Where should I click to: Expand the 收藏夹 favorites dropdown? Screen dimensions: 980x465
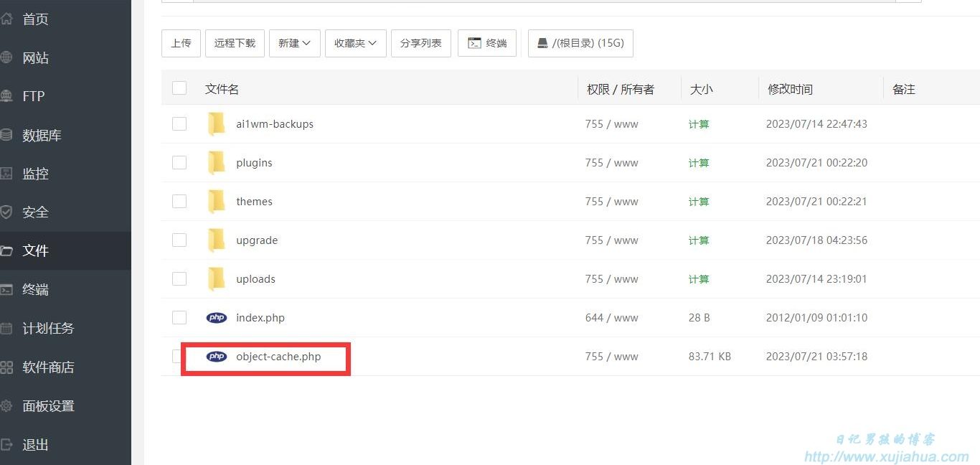click(x=355, y=43)
